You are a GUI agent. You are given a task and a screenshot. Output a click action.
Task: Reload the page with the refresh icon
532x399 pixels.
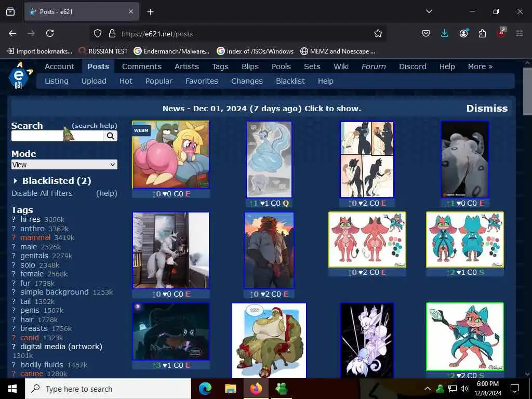point(50,33)
